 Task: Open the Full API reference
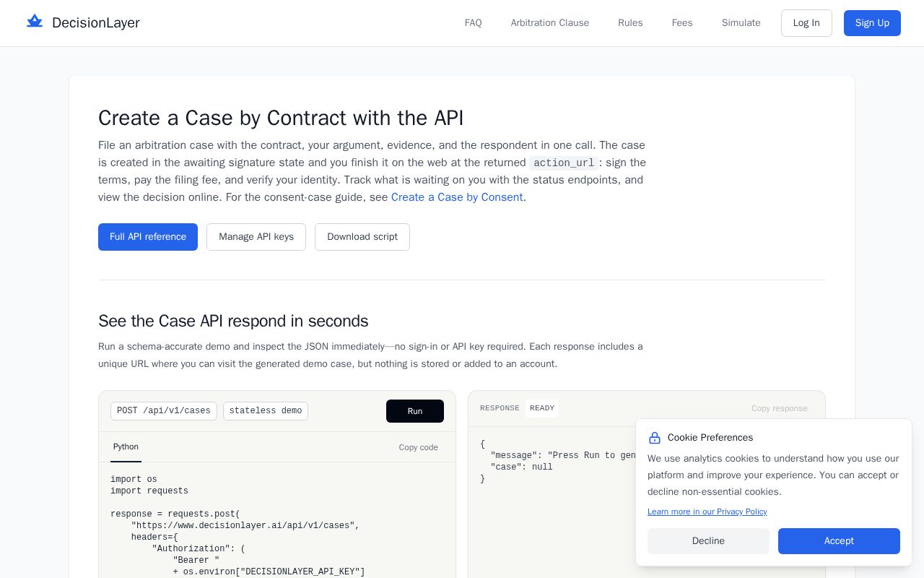148,237
